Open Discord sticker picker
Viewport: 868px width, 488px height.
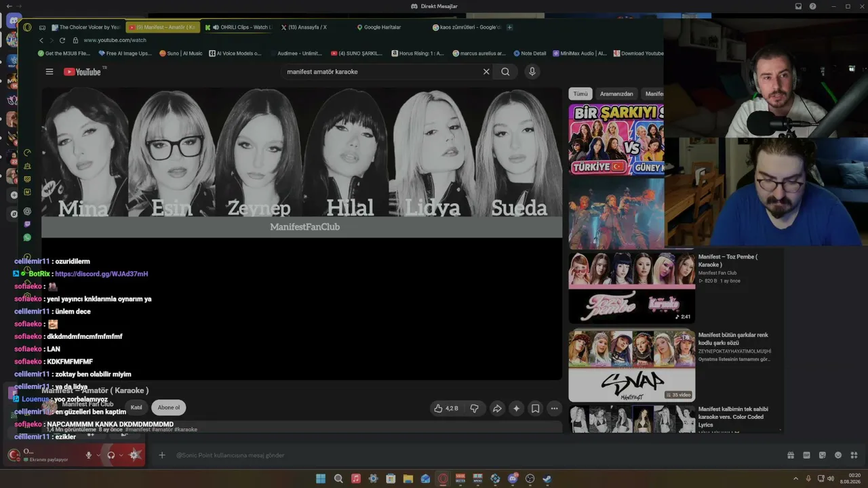tap(823, 455)
